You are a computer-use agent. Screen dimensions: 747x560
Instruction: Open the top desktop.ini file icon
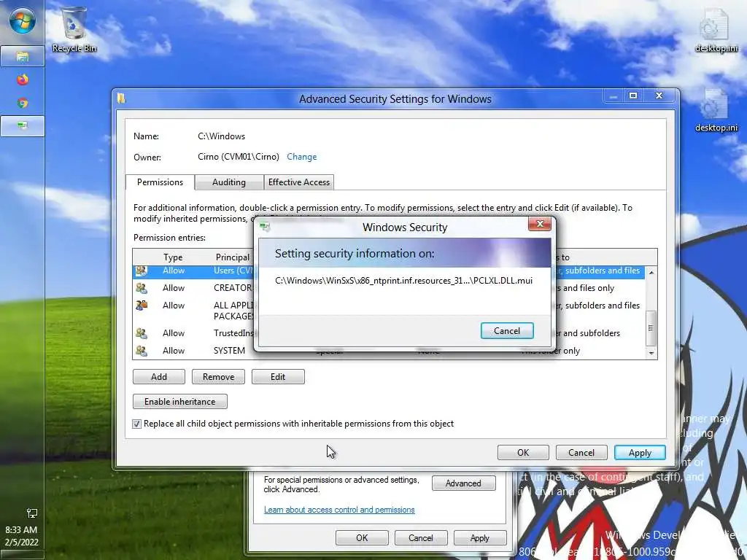(x=716, y=30)
